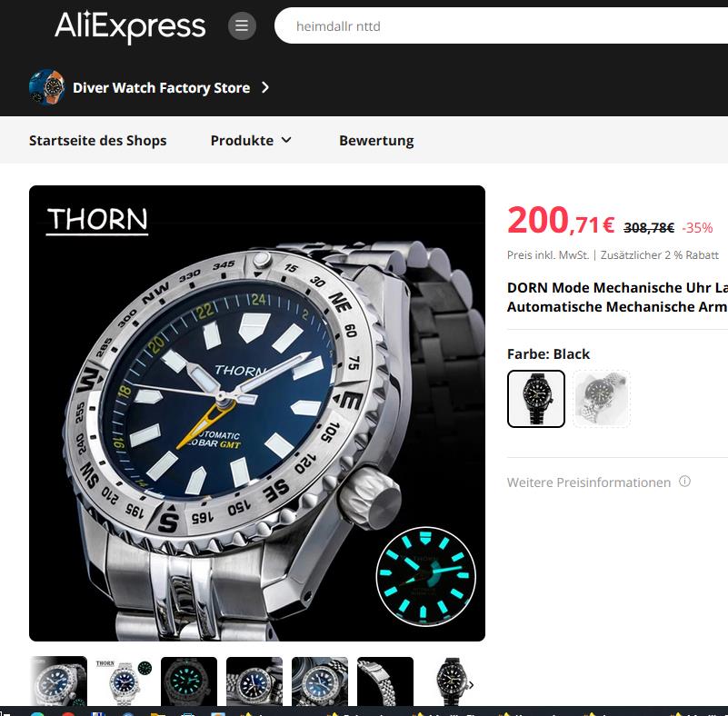This screenshot has height=716, width=728.
Task: Select the first blue-dial watch thumbnail
Action: (x=58, y=681)
